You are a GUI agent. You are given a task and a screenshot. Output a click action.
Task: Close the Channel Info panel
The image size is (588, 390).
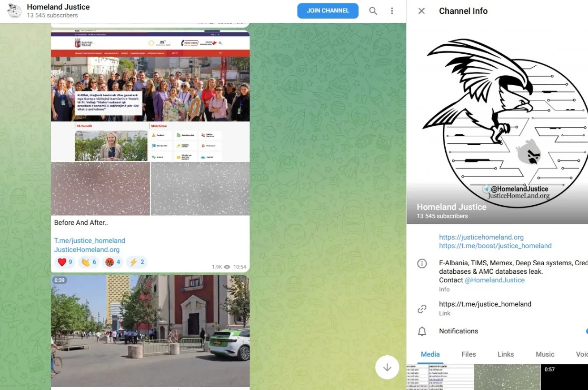coord(421,11)
